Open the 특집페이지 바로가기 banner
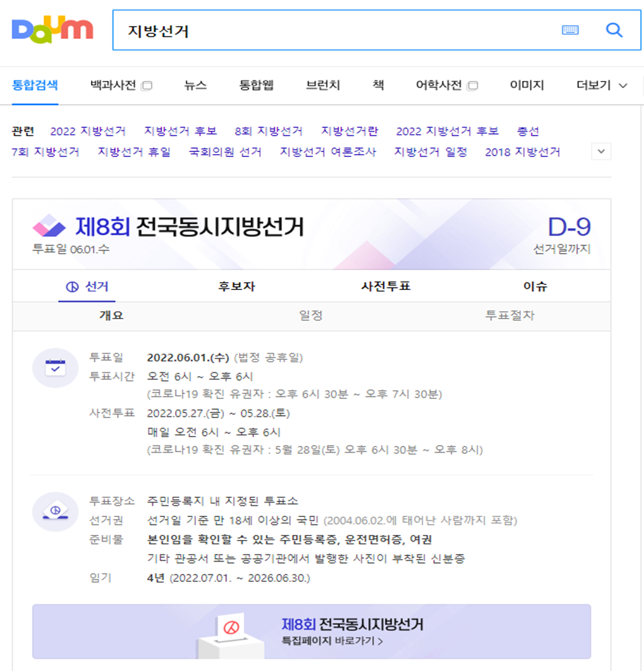Image resolution: width=644 pixels, height=671 pixels. pyautogui.click(x=312, y=631)
